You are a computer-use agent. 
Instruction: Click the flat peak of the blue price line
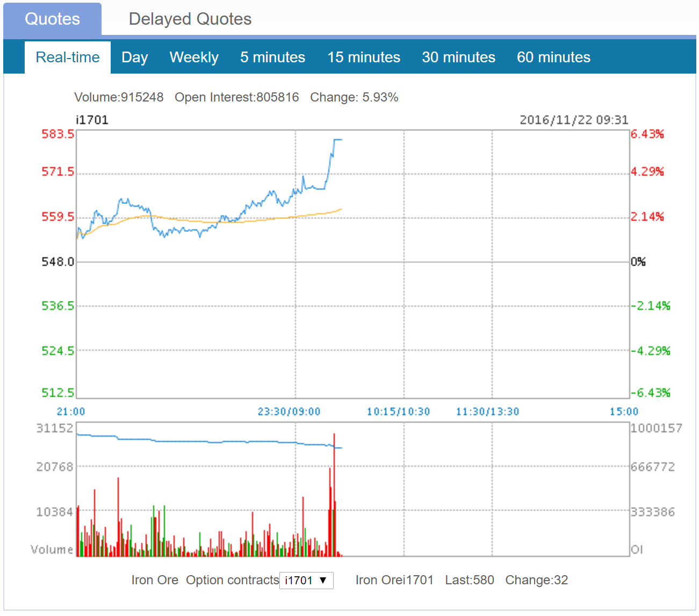coord(338,140)
